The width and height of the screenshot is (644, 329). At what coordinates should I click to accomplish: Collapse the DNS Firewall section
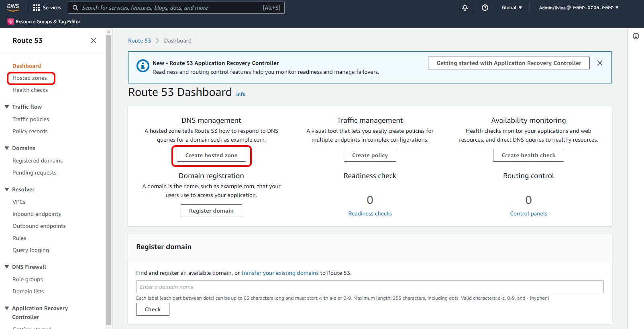(7, 267)
